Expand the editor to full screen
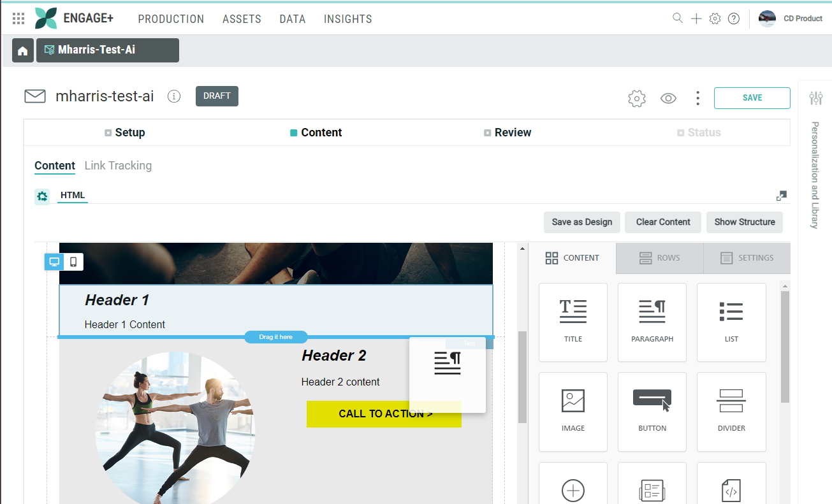832x504 pixels. coord(781,196)
